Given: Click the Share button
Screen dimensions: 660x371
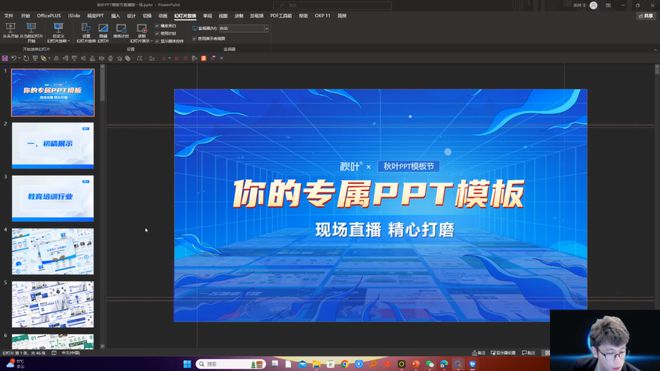Looking at the screenshot, I should [x=646, y=16].
